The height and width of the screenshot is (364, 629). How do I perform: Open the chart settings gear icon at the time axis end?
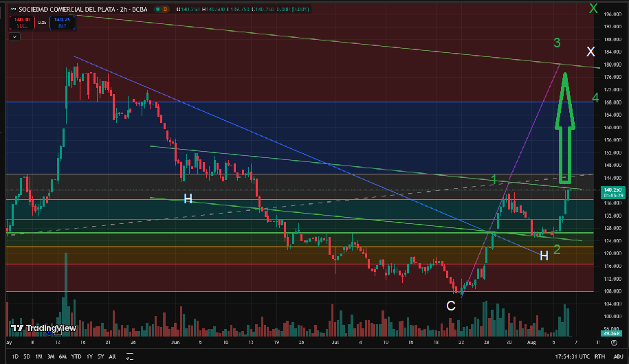coord(614,343)
